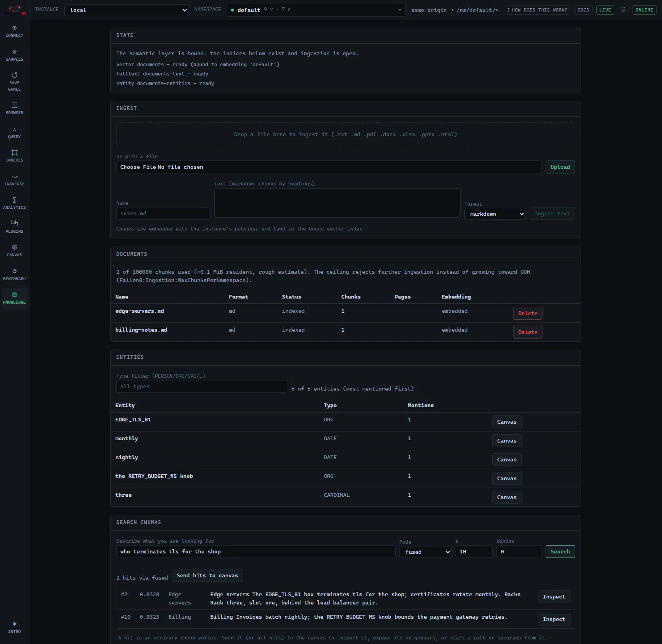Inspect the Billing hit
Image resolution: width=662 pixels, height=644 pixels.
(554, 619)
